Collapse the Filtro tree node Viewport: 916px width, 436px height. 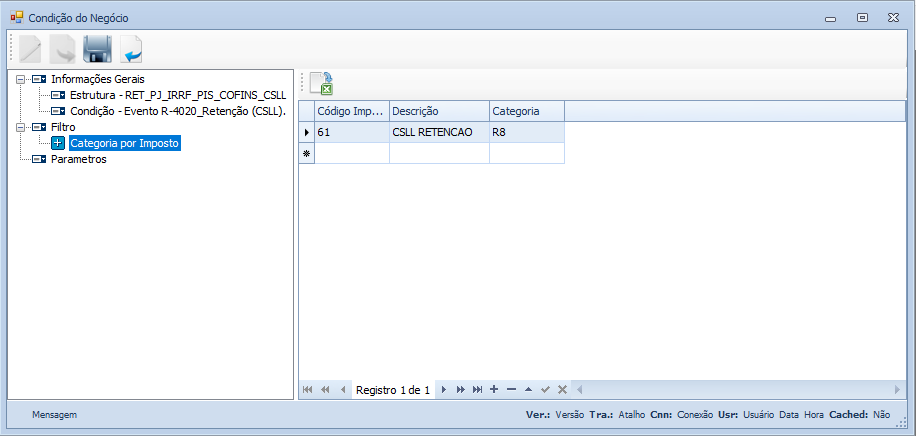click(x=21, y=127)
